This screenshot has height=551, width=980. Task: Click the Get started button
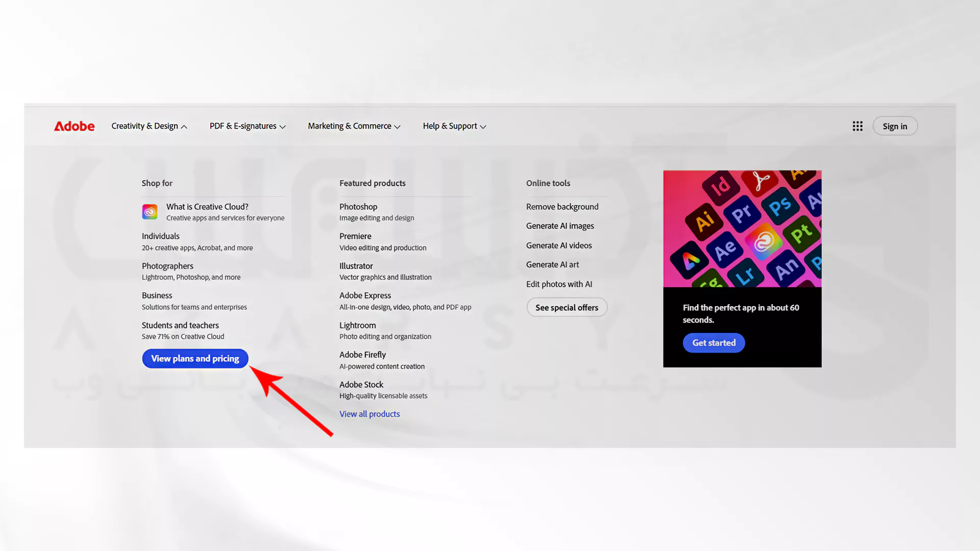714,343
